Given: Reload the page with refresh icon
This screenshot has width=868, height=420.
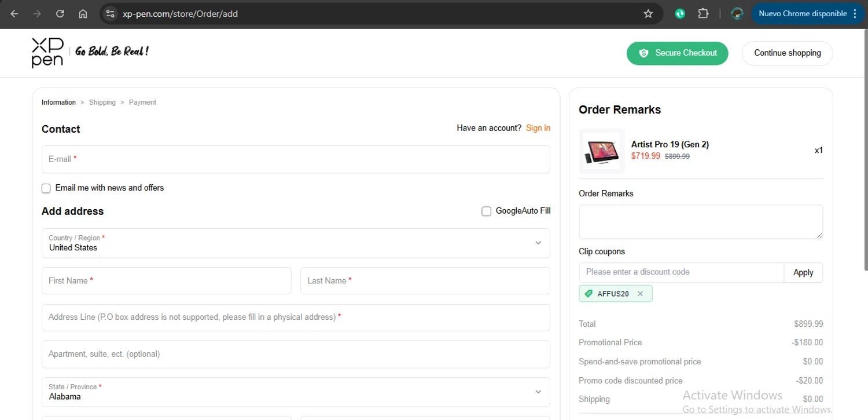Looking at the screenshot, I should [x=60, y=14].
